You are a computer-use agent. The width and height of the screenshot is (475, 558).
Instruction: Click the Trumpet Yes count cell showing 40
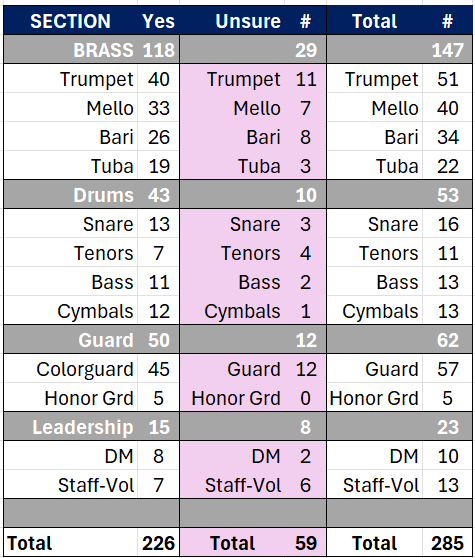[x=158, y=79]
